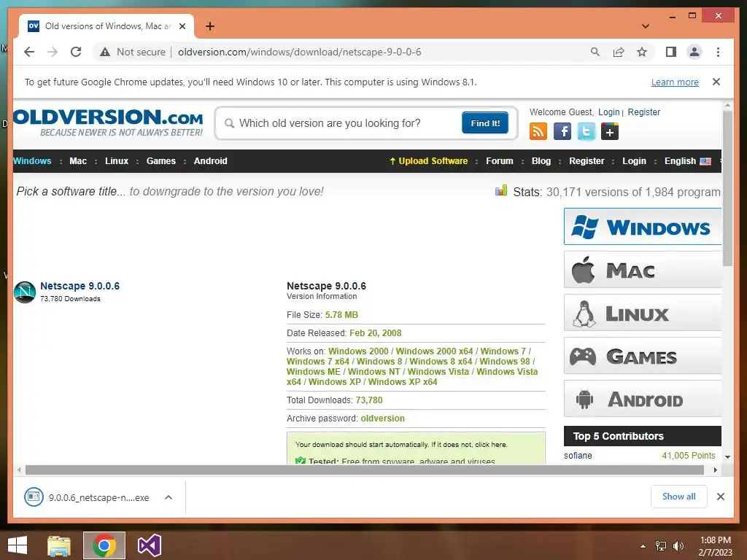Expand the download item options chevron
The image size is (747, 560).
point(169,497)
